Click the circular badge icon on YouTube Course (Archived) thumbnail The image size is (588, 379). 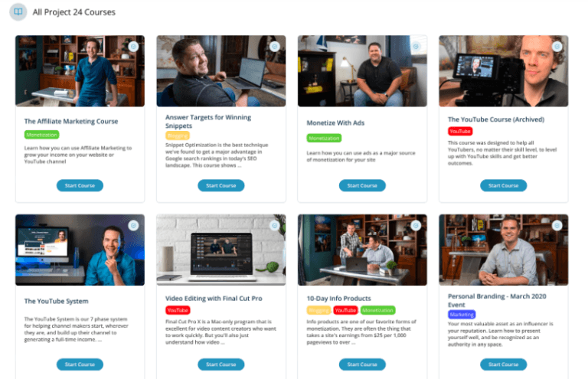[557, 47]
